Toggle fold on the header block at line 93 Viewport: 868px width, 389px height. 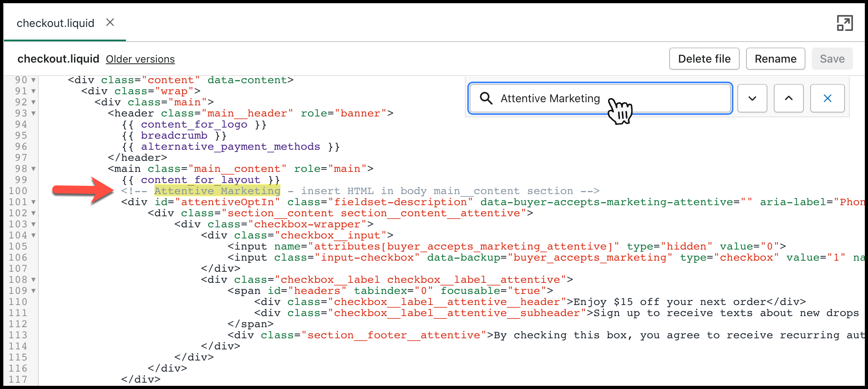(x=34, y=113)
